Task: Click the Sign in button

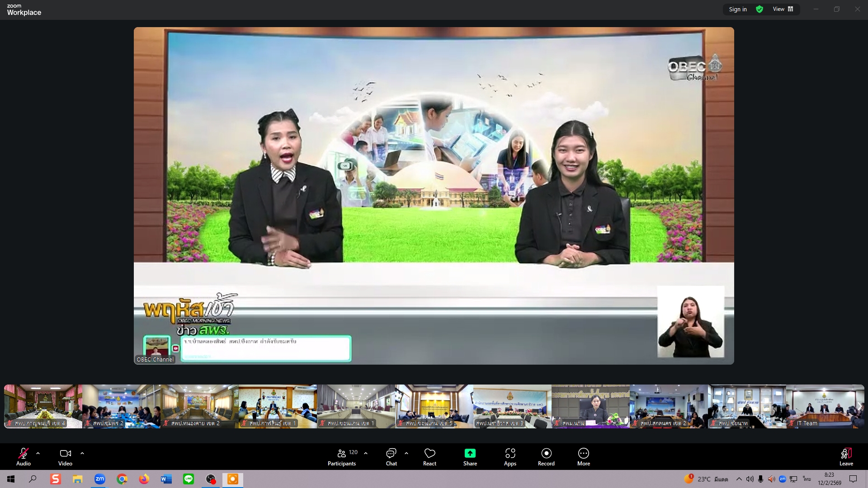Action: click(738, 9)
